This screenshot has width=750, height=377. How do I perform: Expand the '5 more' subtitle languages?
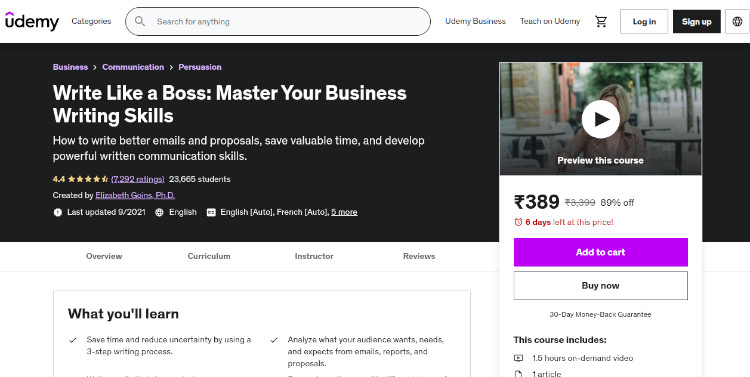[344, 212]
